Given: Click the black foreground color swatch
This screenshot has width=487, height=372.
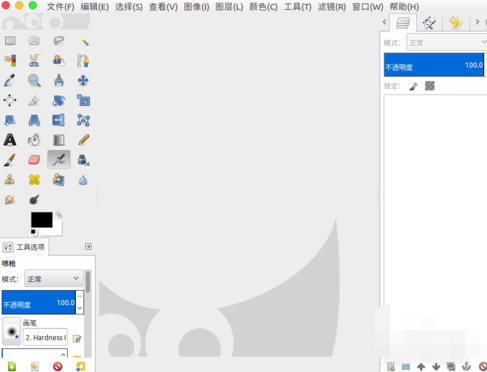Looking at the screenshot, I should click(42, 220).
